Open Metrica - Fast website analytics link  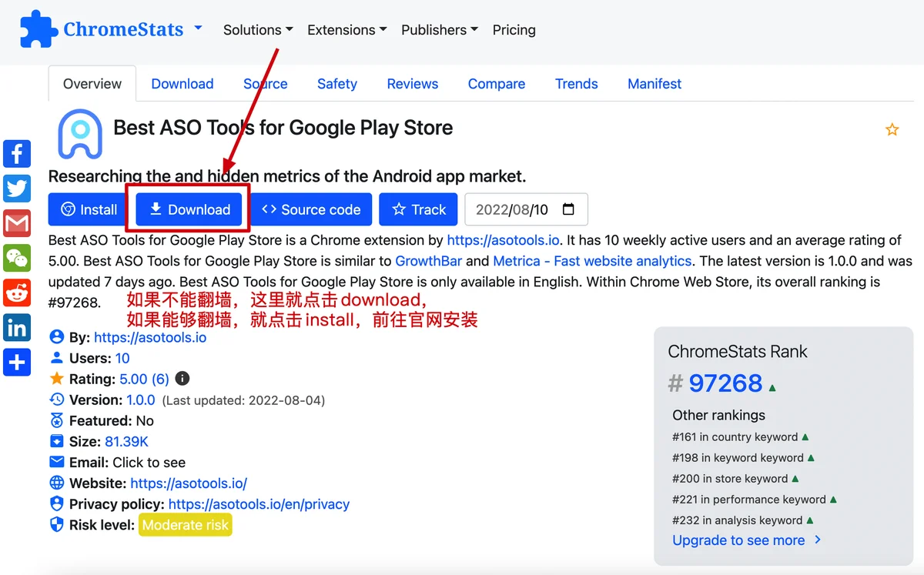592,261
